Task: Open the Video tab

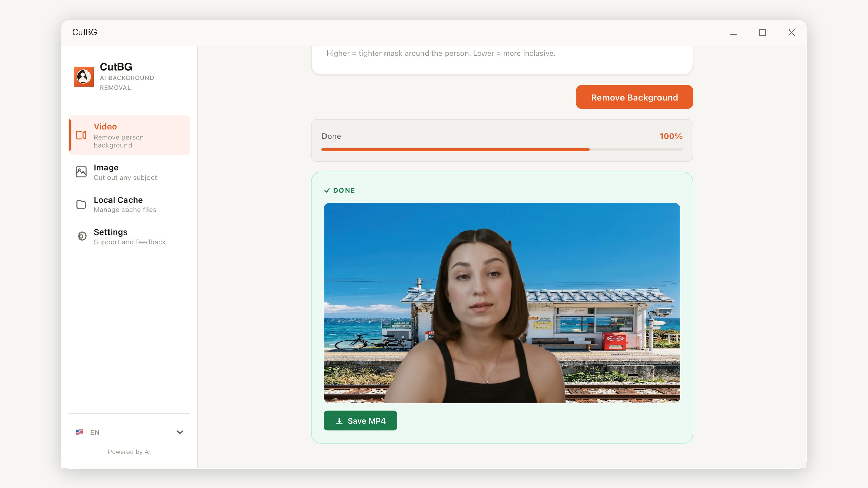Action: pos(130,135)
